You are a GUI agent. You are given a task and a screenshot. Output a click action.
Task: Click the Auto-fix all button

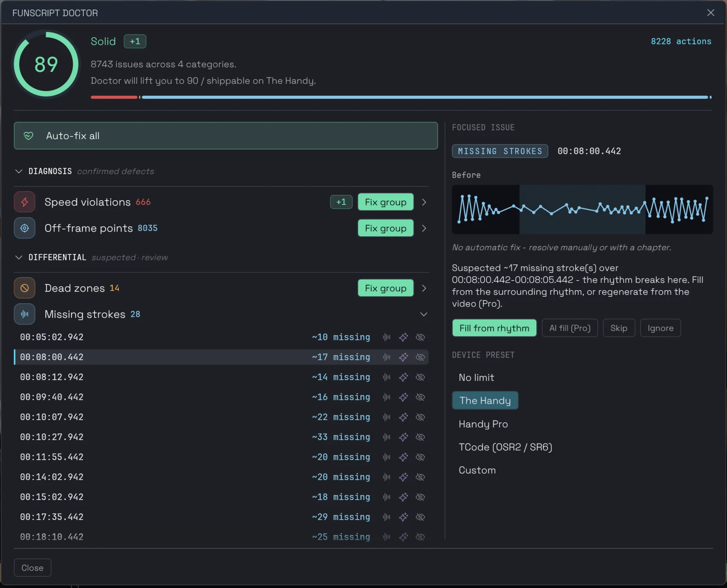226,136
